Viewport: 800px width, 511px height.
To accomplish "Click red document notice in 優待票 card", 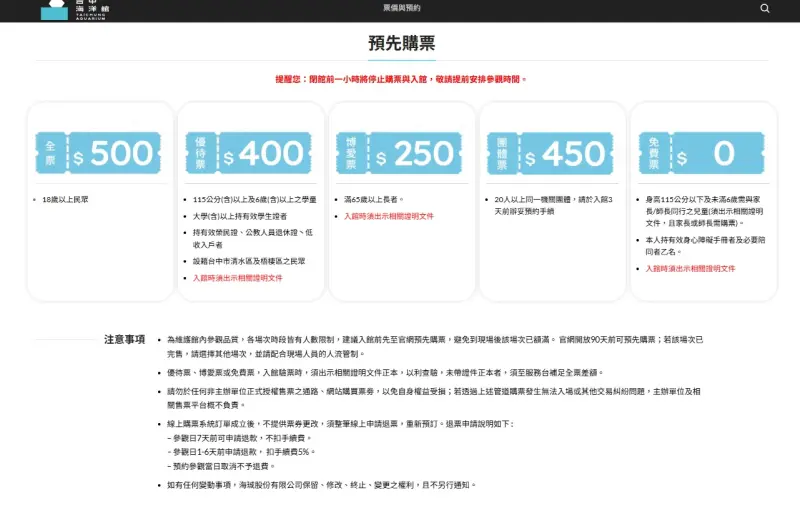I will point(238,278).
